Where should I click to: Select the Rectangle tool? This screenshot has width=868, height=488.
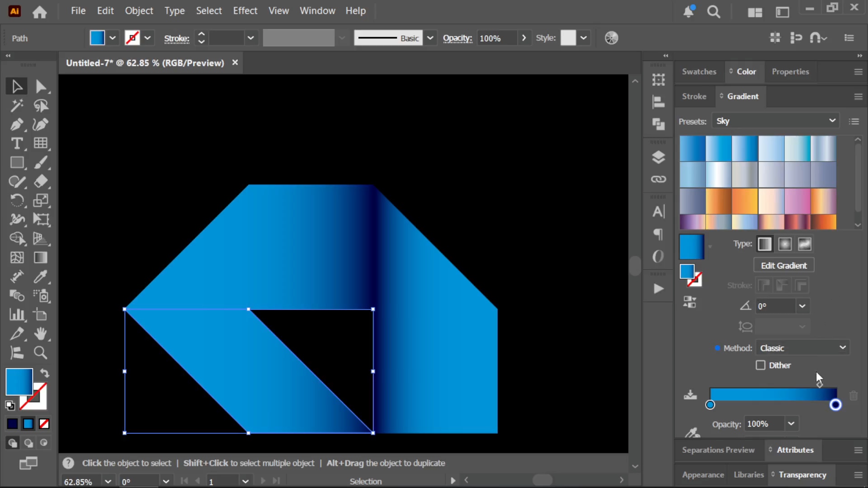(x=17, y=162)
